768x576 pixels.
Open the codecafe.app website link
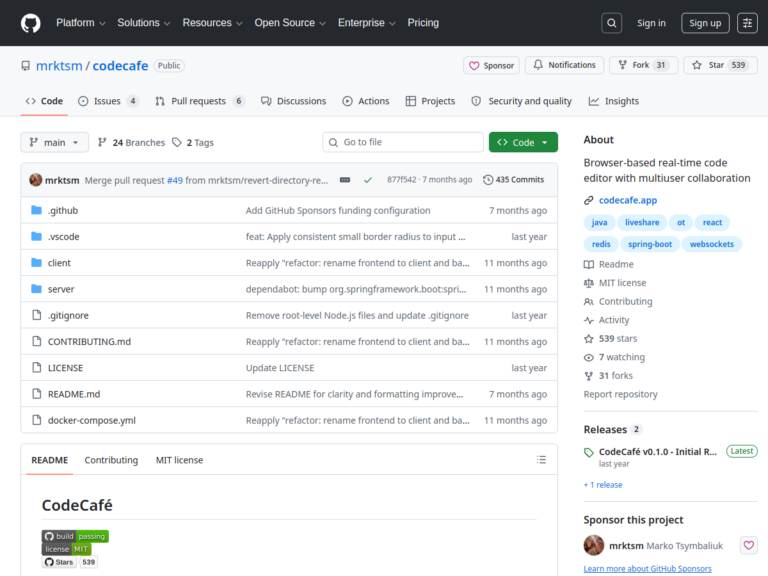(x=628, y=200)
